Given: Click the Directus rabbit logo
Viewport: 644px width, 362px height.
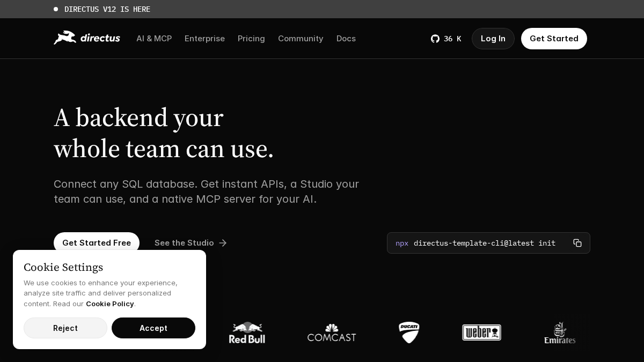Looking at the screenshot, I should [x=87, y=38].
